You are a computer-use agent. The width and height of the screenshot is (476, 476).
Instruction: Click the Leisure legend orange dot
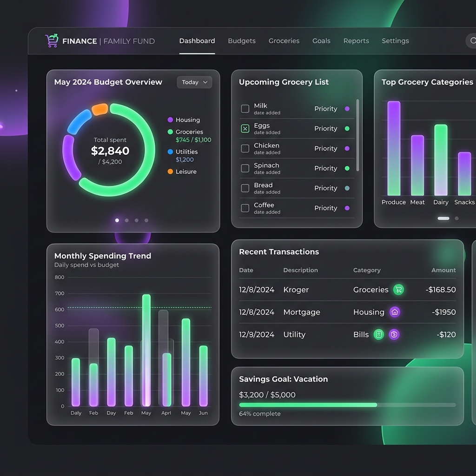[170, 172]
